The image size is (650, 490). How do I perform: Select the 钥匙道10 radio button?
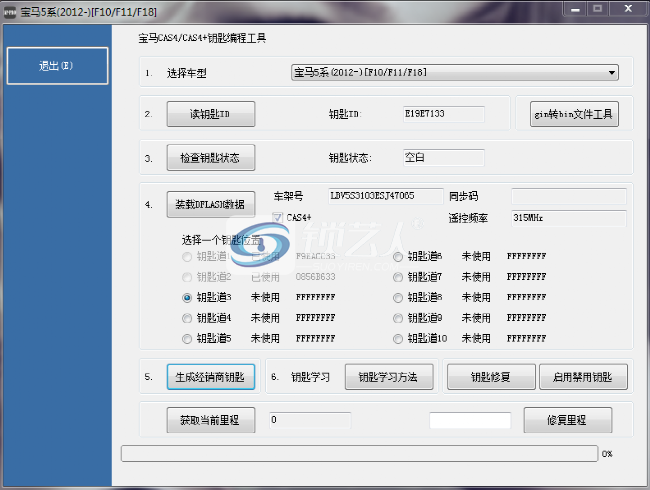(x=398, y=339)
